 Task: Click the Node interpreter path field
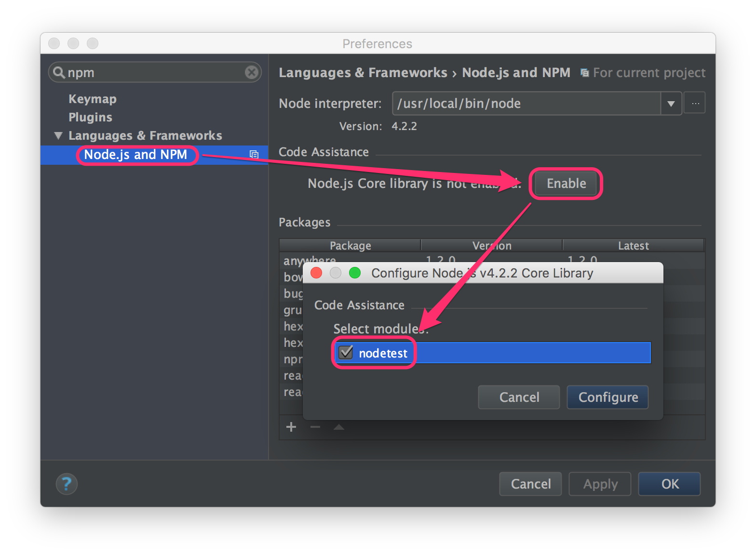(526, 104)
